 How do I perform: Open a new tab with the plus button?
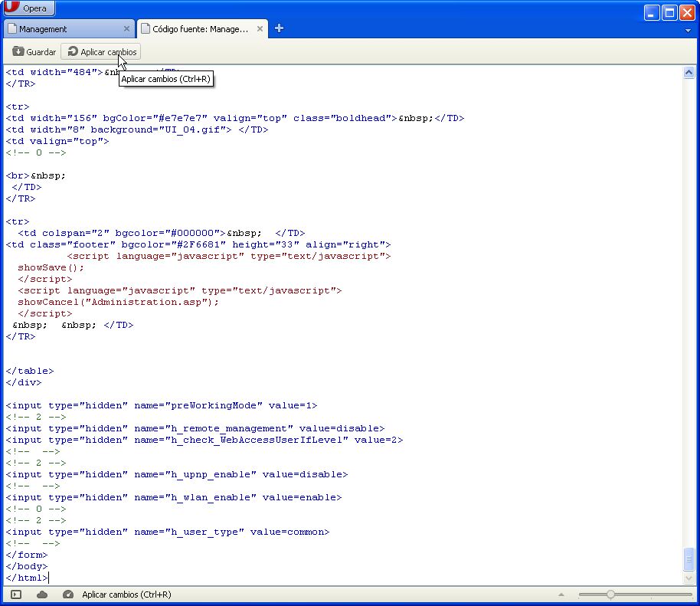[279, 28]
